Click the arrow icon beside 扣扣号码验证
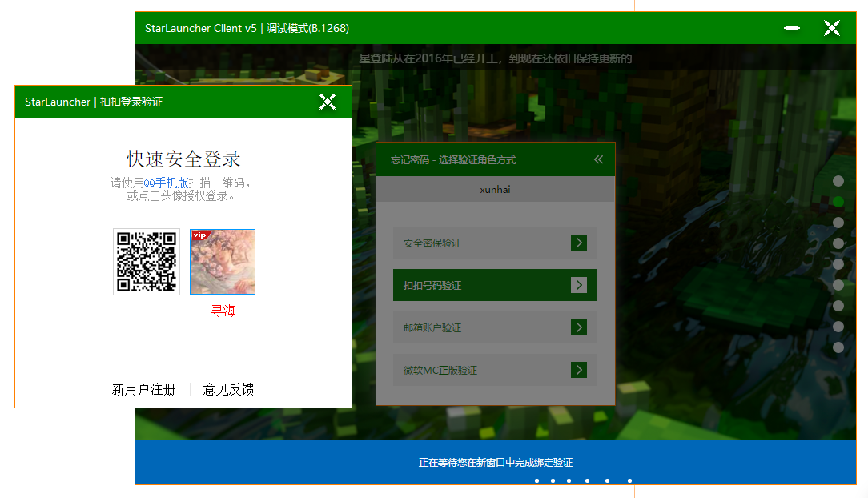 click(x=578, y=285)
